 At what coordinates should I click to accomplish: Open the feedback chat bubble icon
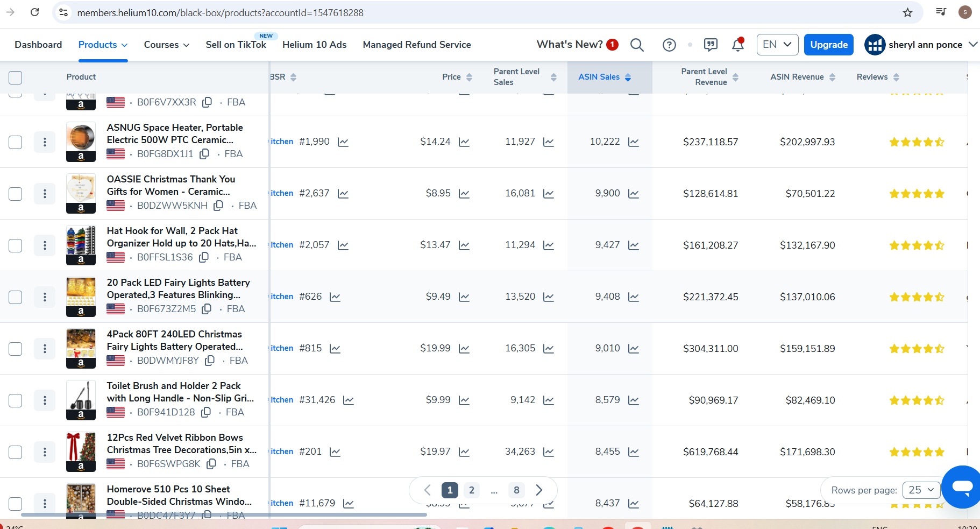tap(711, 45)
